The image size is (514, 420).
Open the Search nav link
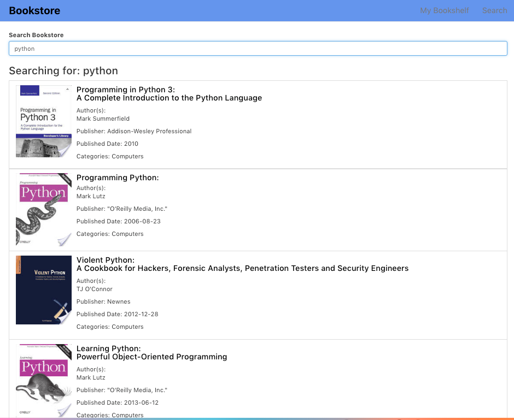pyautogui.click(x=494, y=10)
